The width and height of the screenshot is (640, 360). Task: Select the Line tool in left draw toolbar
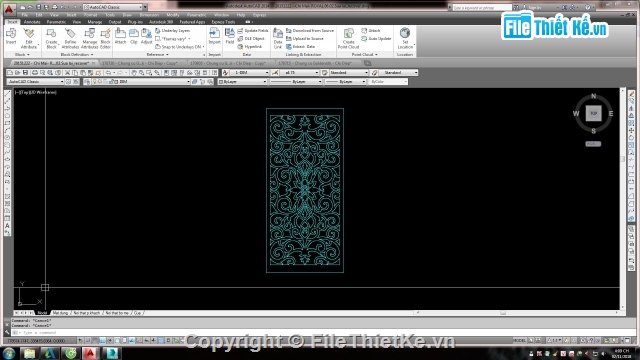point(7,93)
